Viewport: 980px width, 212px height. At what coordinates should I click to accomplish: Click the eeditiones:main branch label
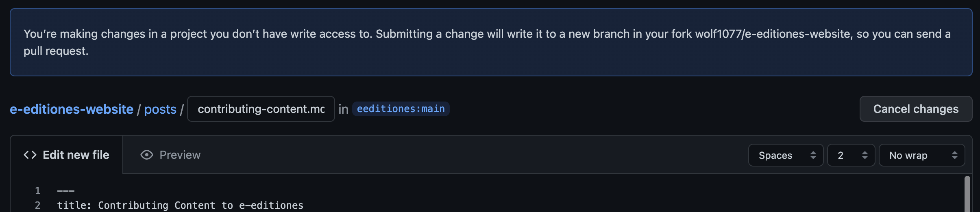pos(401,109)
